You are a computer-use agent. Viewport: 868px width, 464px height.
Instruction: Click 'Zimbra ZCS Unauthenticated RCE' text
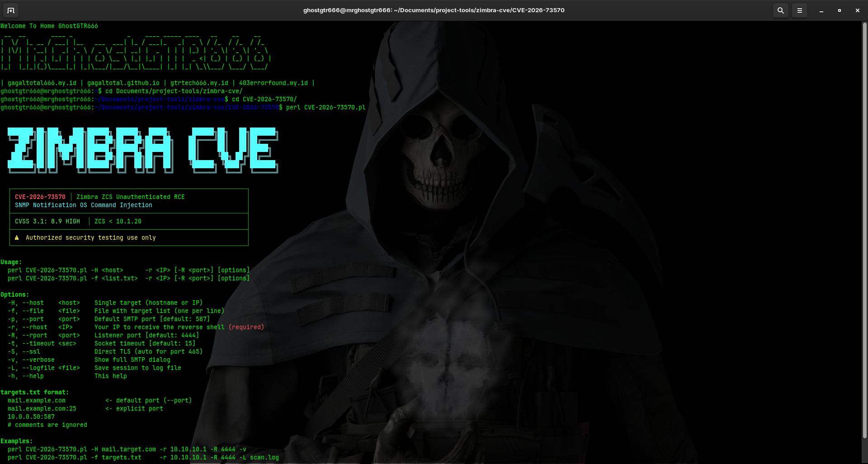coord(131,197)
